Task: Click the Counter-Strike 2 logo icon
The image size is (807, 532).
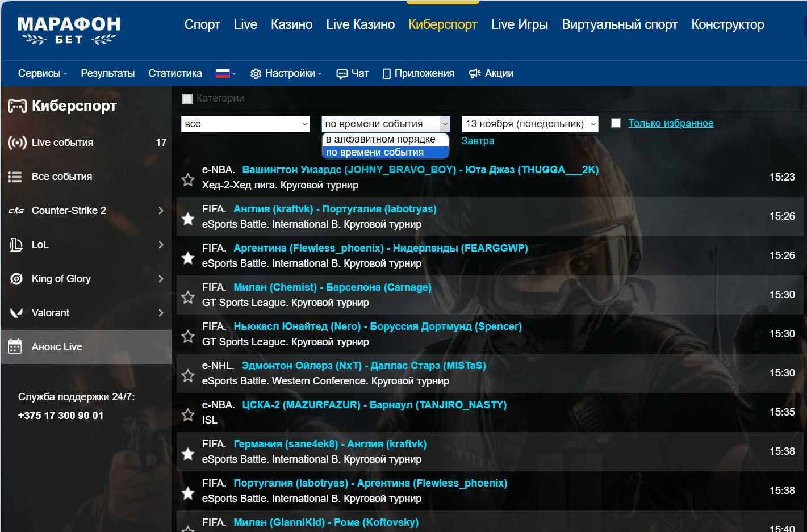Action: pyautogui.click(x=16, y=211)
